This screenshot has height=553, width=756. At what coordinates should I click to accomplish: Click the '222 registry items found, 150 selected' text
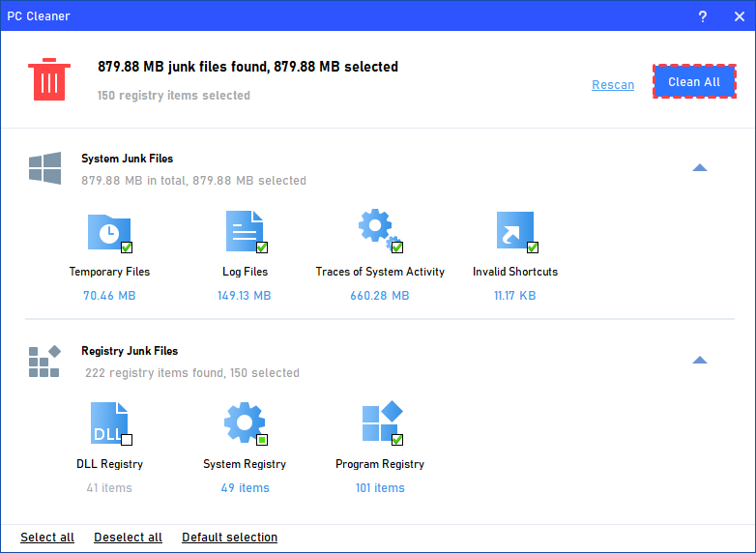tap(192, 372)
